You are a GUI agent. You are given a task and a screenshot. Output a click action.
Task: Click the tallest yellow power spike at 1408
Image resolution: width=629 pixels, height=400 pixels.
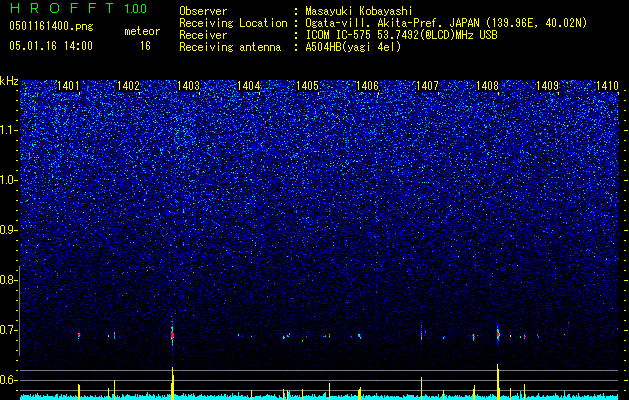click(498, 381)
